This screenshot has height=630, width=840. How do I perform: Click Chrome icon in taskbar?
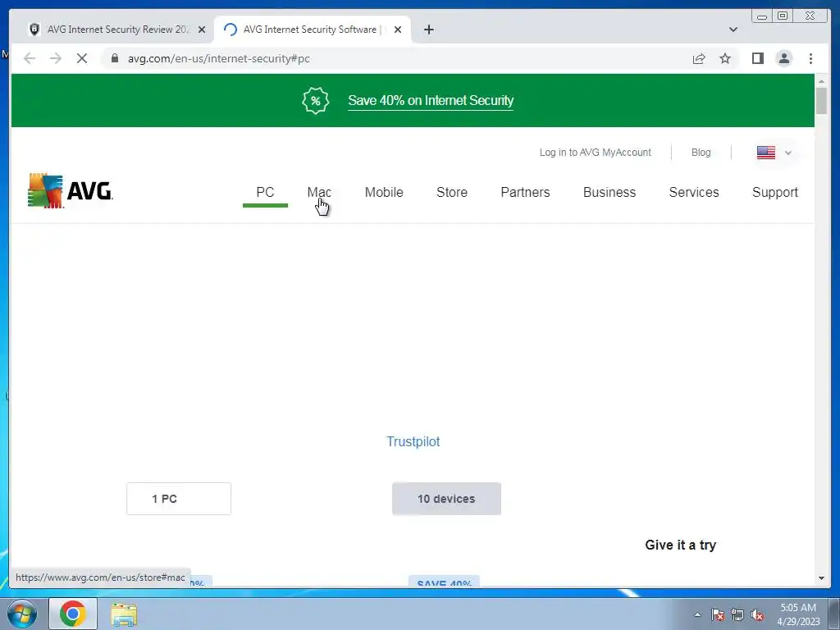73,614
